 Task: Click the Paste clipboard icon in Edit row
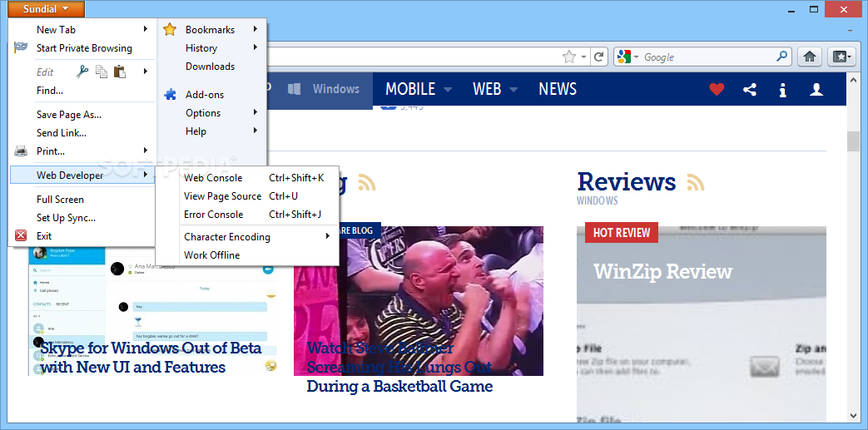pos(119,71)
